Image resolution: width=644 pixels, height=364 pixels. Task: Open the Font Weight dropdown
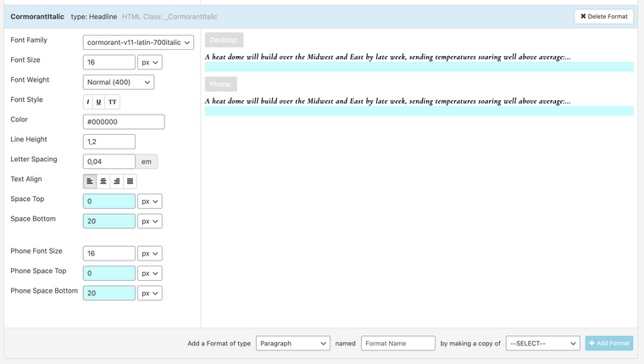pos(119,81)
